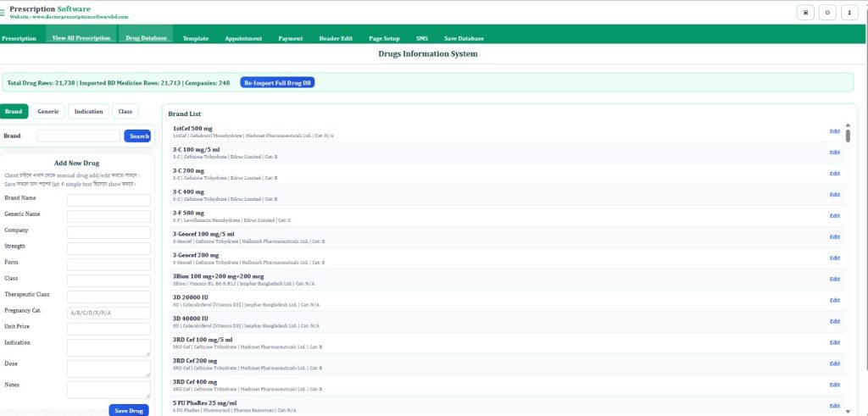Screen dimensions: 868x416
Task: Click the brand list scrollbar down arrow
Action: click(x=848, y=412)
